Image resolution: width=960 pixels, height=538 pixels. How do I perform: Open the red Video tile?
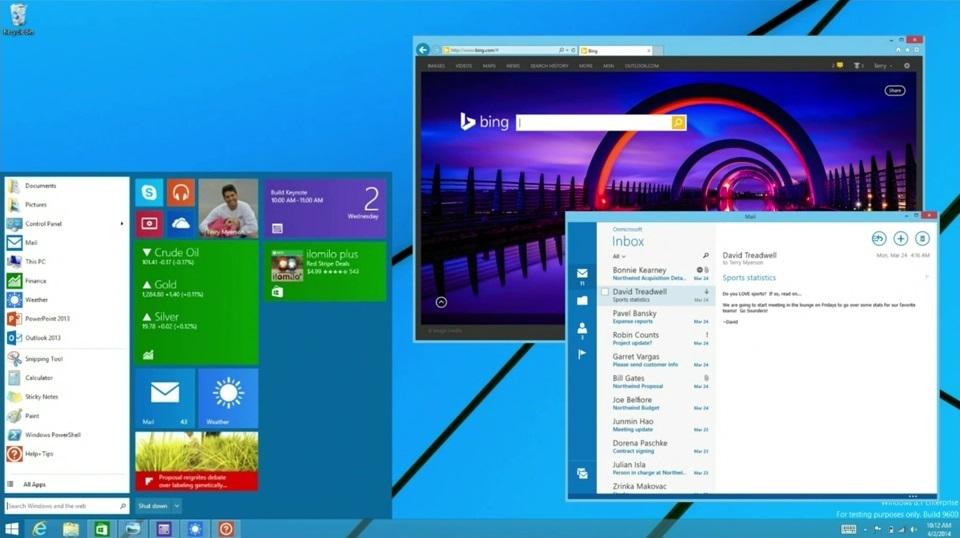coord(149,223)
